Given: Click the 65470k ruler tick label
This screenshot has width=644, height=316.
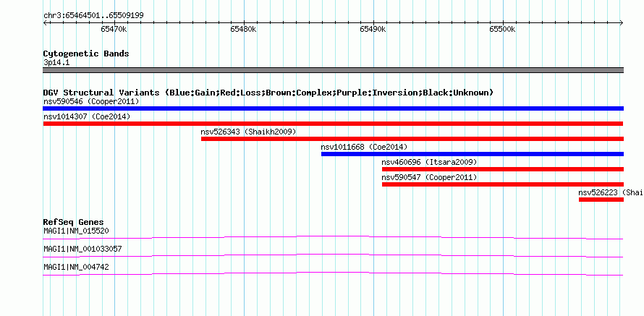Looking at the screenshot, I should (x=114, y=29).
